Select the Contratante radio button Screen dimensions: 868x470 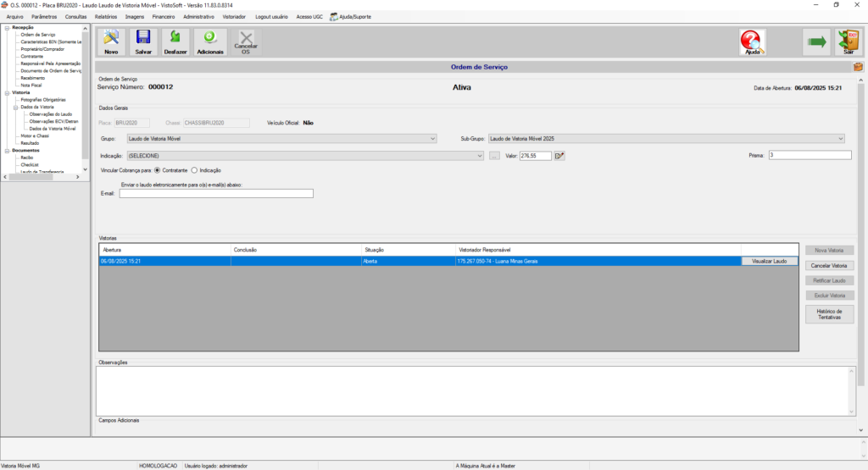(x=158, y=170)
